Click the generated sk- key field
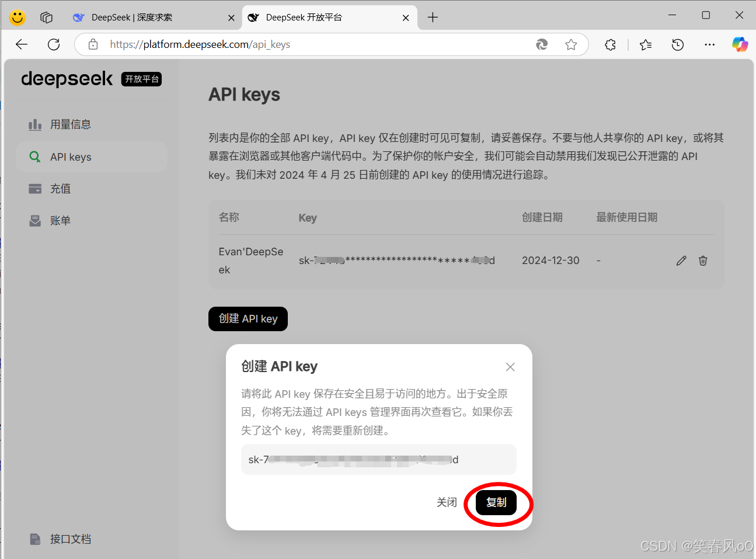The height and width of the screenshot is (559, 756). point(379,460)
